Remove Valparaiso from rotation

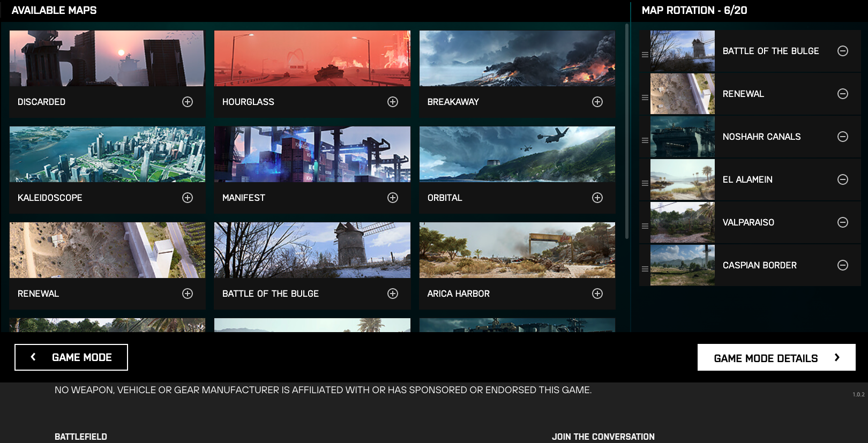click(843, 222)
